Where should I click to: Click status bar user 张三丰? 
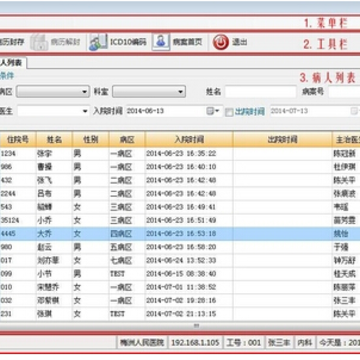(x=279, y=342)
